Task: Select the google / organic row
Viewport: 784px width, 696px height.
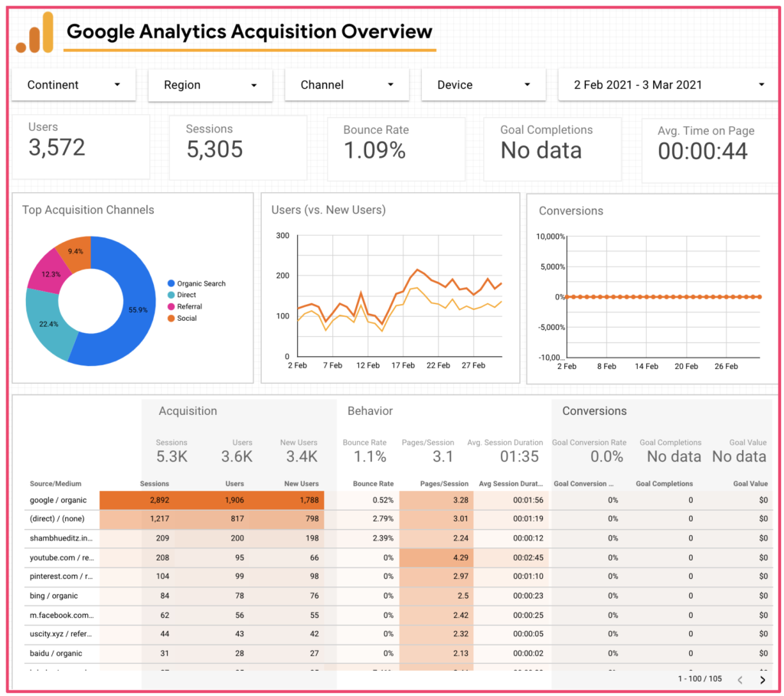Action: 398,500
